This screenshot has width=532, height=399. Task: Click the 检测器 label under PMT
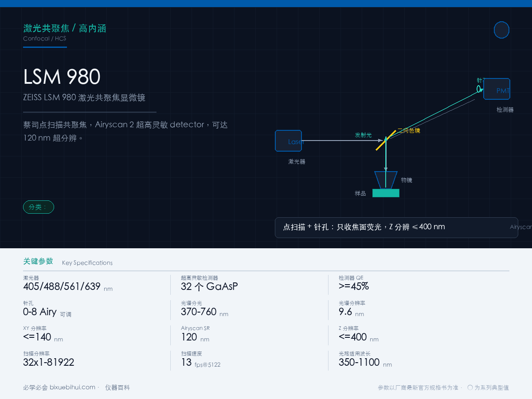pyautogui.click(x=505, y=110)
